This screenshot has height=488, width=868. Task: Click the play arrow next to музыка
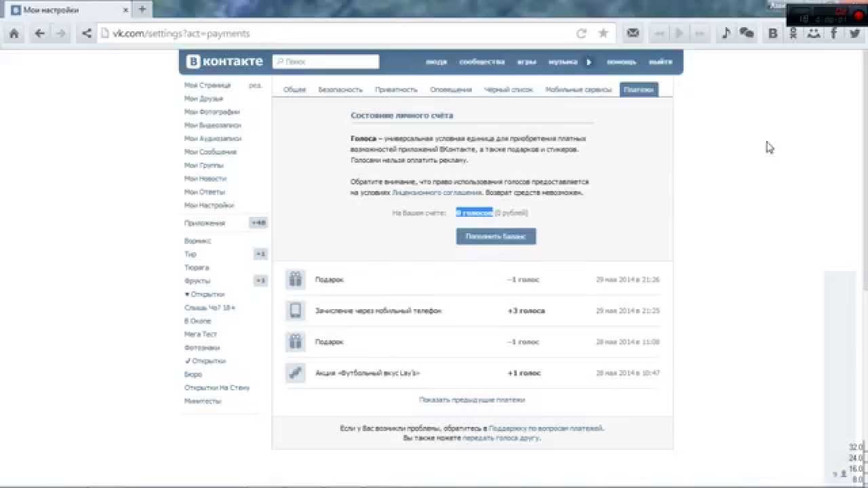pos(589,62)
